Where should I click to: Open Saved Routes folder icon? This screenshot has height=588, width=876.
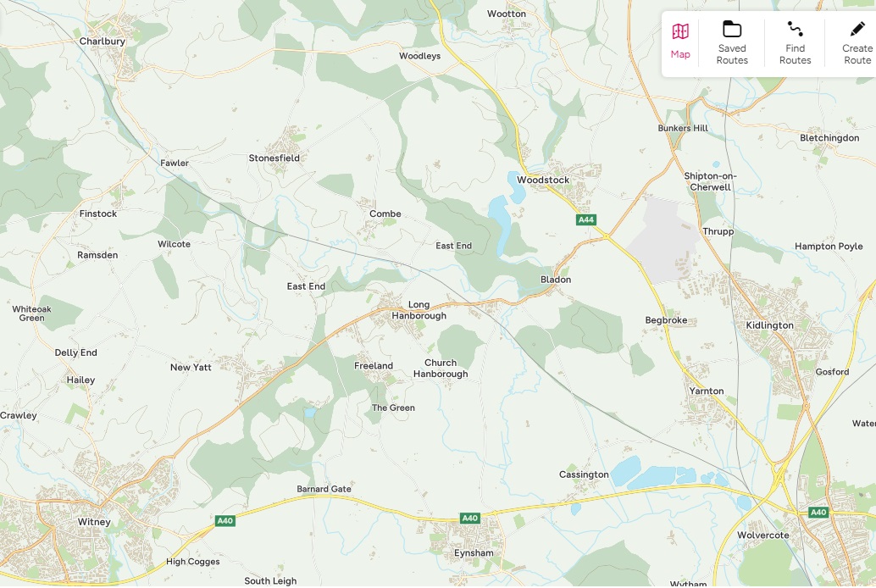click(732, 29)
